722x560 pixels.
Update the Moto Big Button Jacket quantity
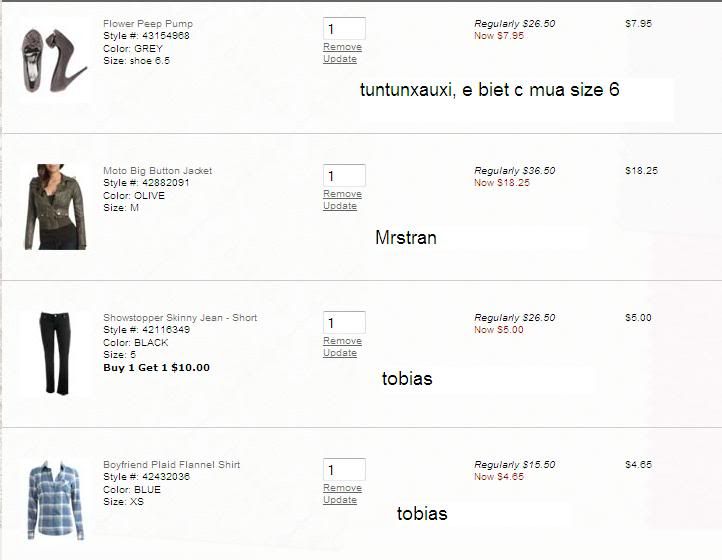click(x=340, y=206)
